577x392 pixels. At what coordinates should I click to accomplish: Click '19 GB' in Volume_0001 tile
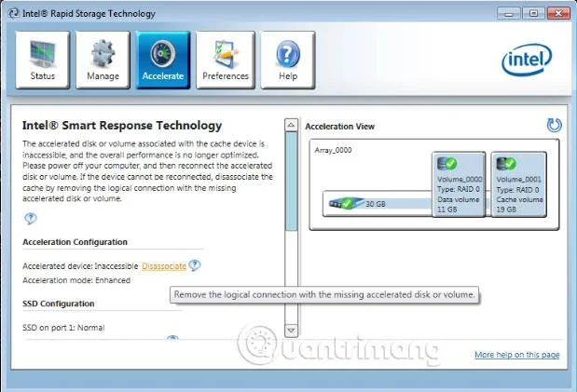[506, 210]
